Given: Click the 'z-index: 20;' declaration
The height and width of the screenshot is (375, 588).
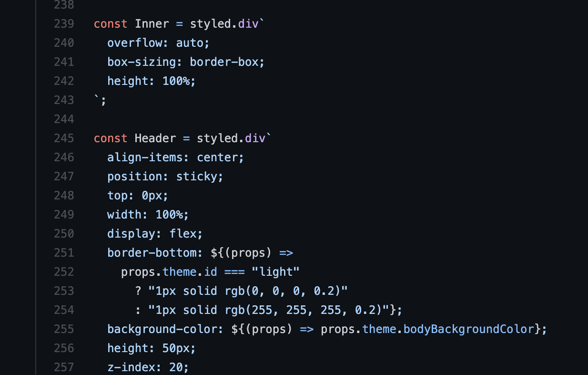Looking at the screenshot, I should pos(148,367).
